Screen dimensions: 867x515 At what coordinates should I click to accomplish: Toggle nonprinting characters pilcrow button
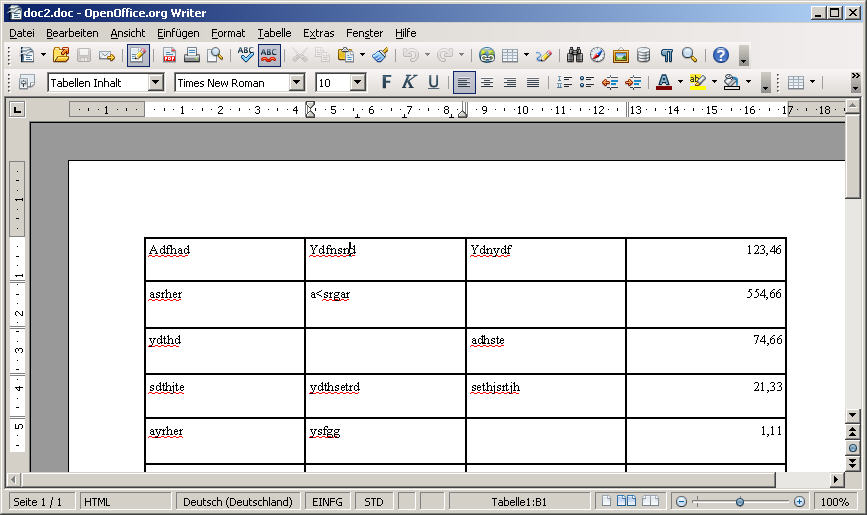coord(666,55)
